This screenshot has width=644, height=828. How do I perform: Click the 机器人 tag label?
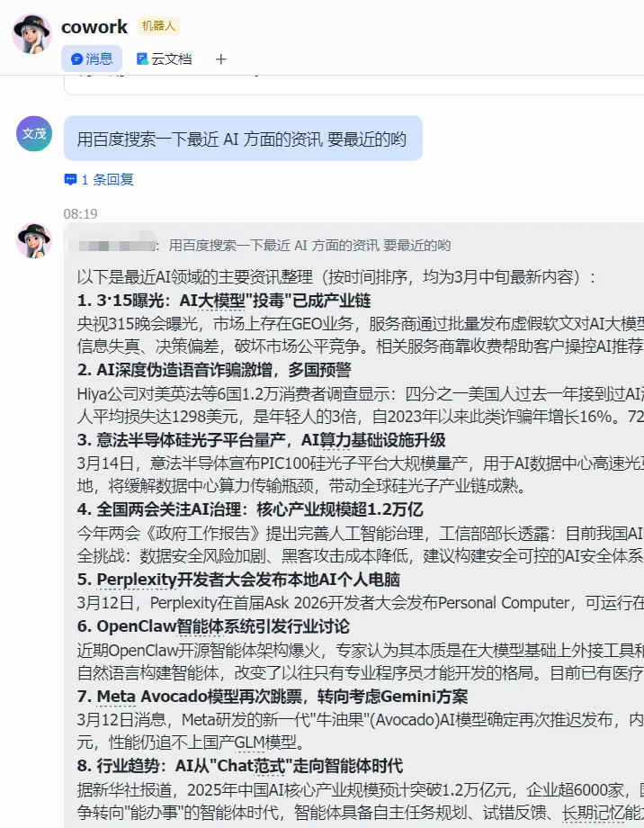(158, 26)
